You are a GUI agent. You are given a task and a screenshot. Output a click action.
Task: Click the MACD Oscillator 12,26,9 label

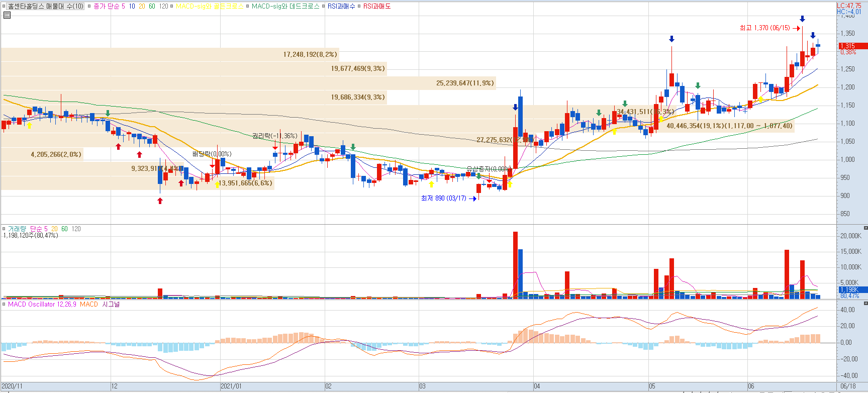pyautogui.click(x=42, y=305)
